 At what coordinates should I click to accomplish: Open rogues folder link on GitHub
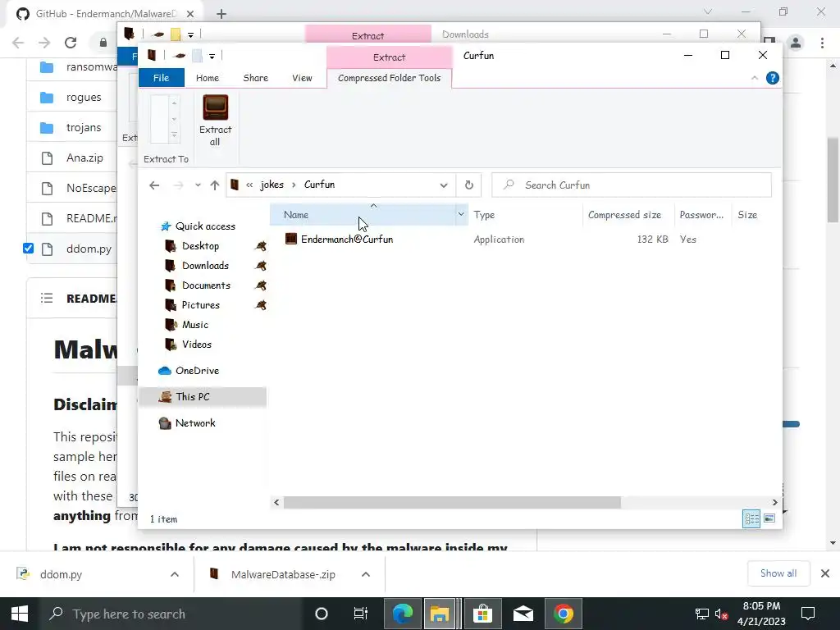[84, 98]
